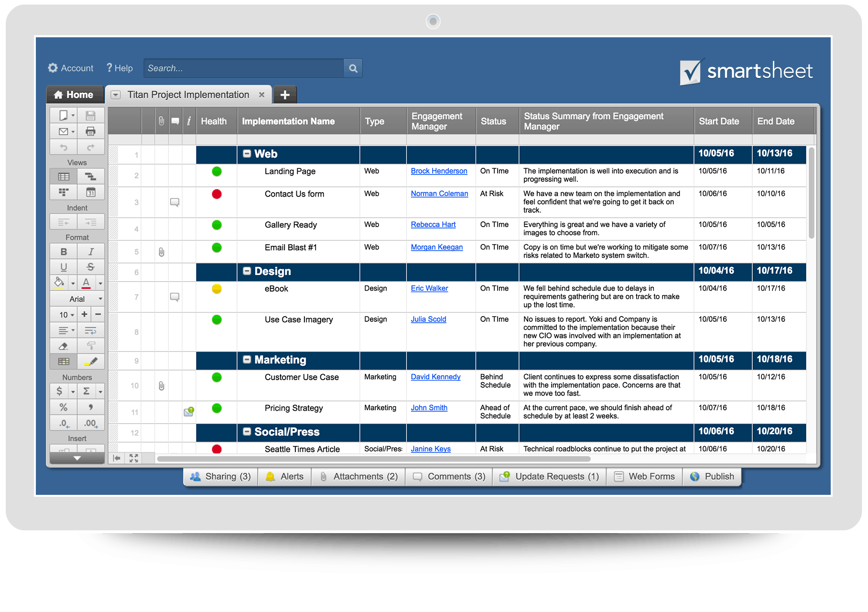Viewport: 868px width, 612px height.
Task: Toggle Underline formatting
Action: (64, 267)
